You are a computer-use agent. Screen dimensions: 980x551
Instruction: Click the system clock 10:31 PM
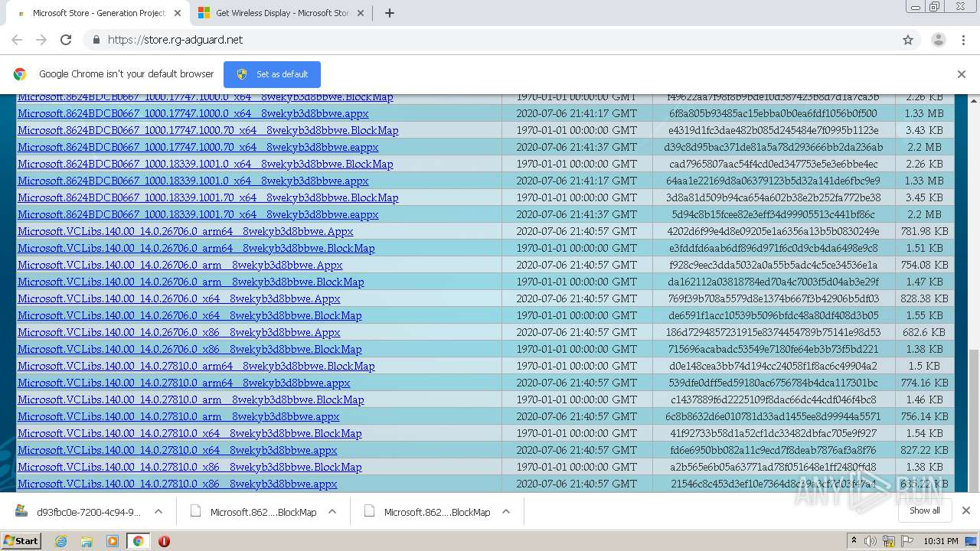pos(941,541)
